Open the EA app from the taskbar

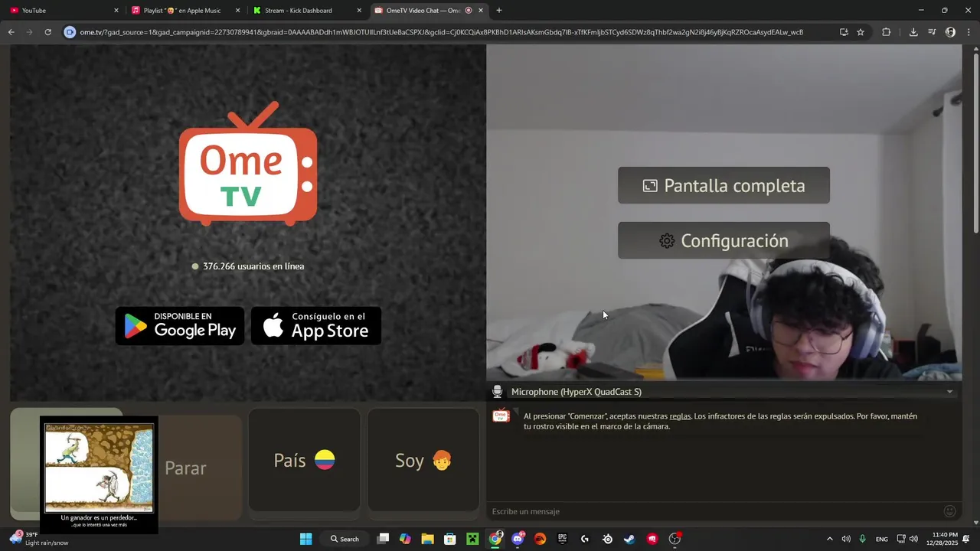(540, 539)
